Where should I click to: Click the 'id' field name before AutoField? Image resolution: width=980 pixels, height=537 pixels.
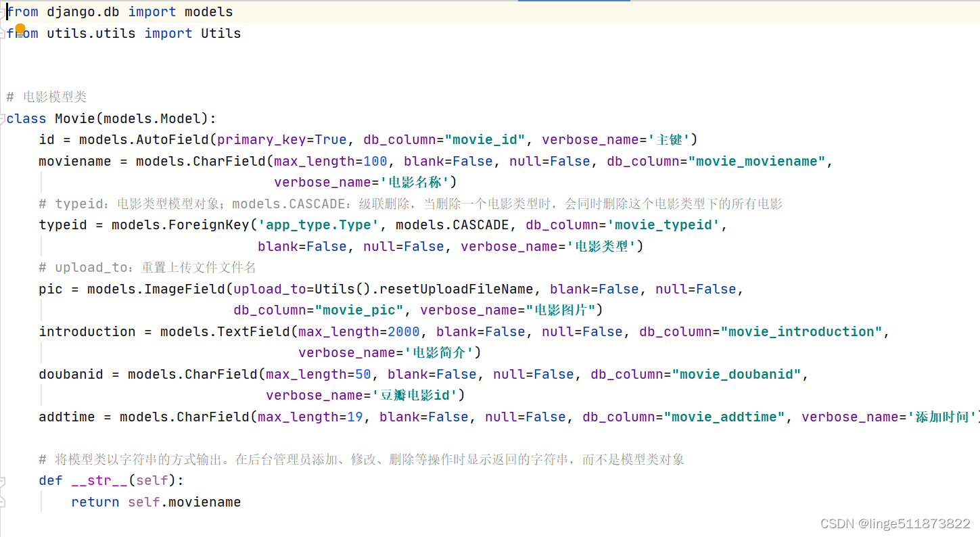pos(47,139)
